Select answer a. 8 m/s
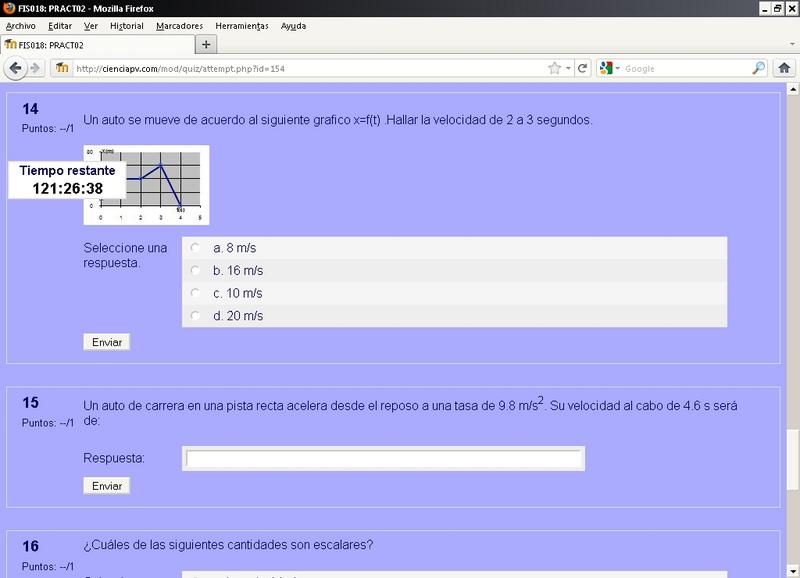 [x=195, y=248]
